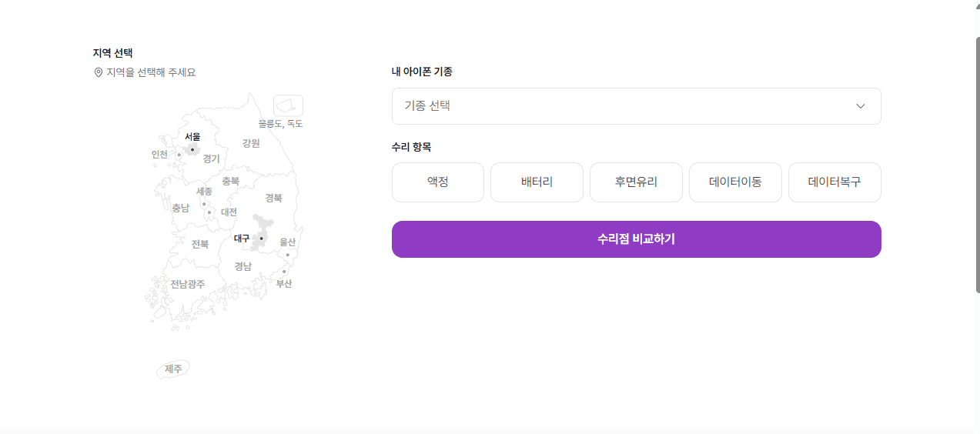This screenshot has width=980, height=434.
Task: Choose 울산 on the map
Action: click(x=287, y=242)
